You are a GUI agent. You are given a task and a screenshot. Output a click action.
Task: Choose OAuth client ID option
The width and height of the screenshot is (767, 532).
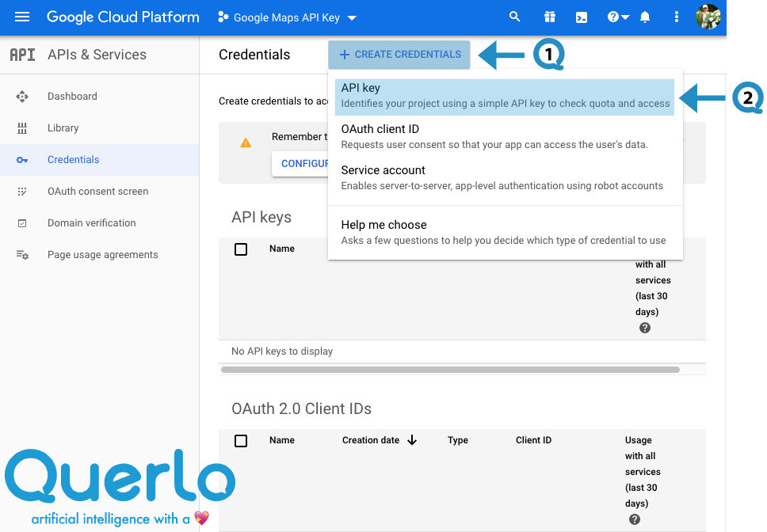[x=504, y=136]
